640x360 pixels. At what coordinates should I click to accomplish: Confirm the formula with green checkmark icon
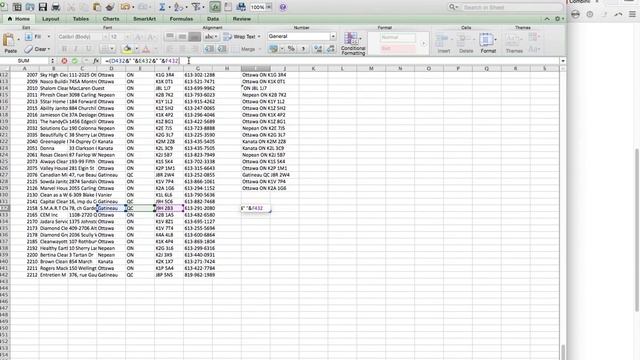pyautogui.click(x=75, y=61)
